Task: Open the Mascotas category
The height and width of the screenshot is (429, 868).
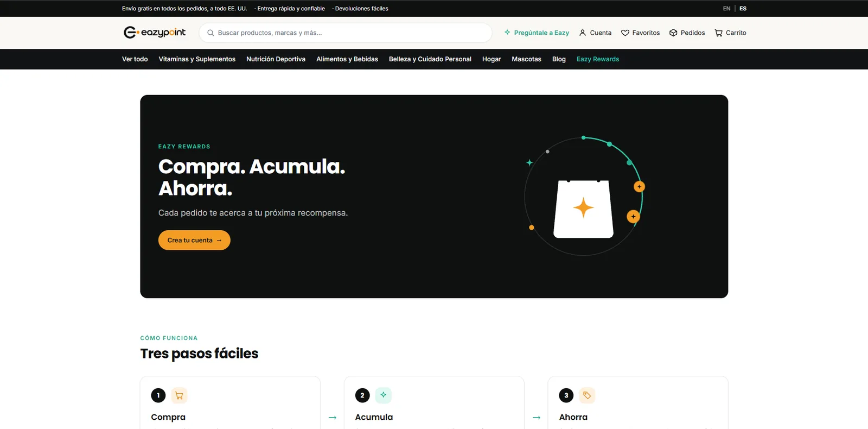Action: point(527,59)
